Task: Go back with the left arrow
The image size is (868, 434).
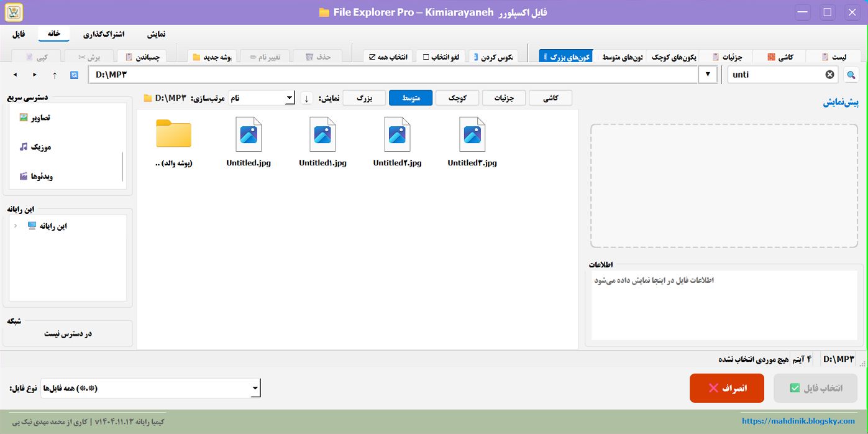Action: [15, 75]
